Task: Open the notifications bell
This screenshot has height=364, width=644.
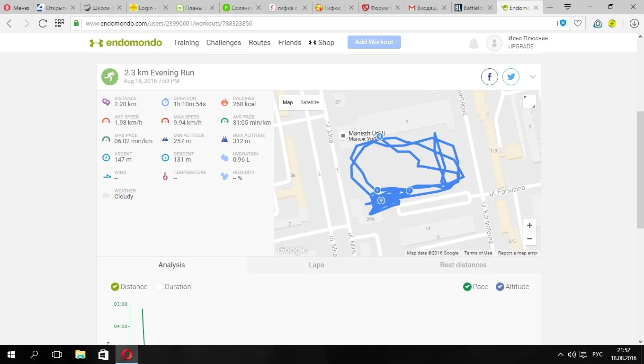Action: pos(474,44)
